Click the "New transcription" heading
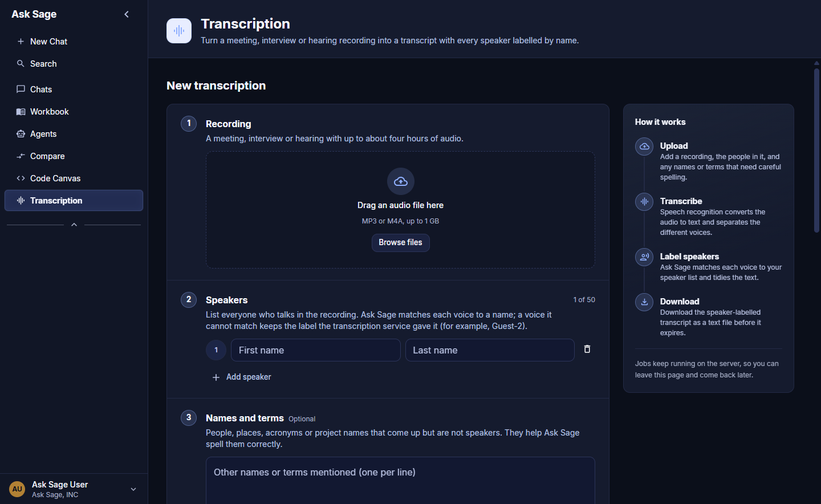 coord(216,86)
